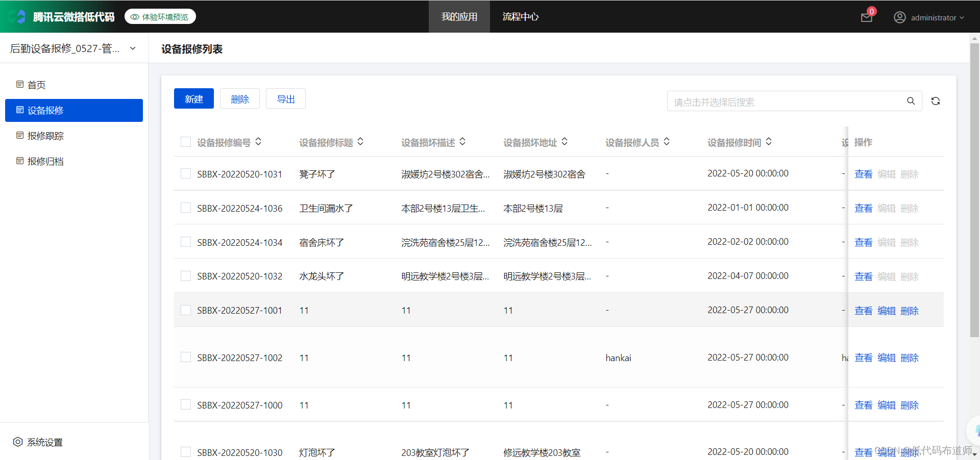The width and height of the screenshot is (980, 460).
Task: Click the description cell 203教室灯泡坏了
Action: (x=435, y=452)
